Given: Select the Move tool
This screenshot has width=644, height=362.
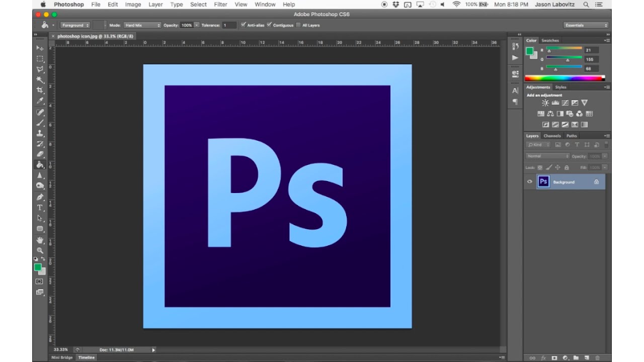Looking at the screenshot, I should pyautogui.click(x=40, y=48).
